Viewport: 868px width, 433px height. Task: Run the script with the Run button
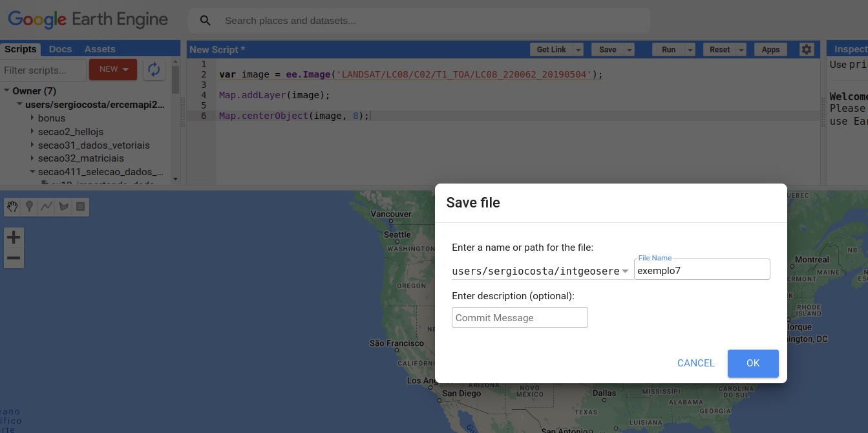668,50
